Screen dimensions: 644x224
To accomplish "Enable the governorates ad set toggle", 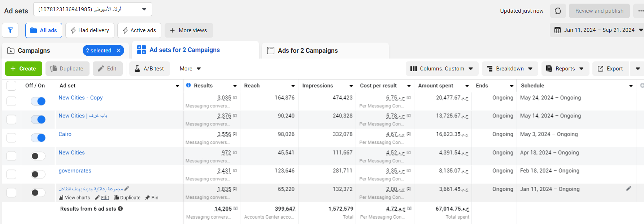I will coord(38,175).
